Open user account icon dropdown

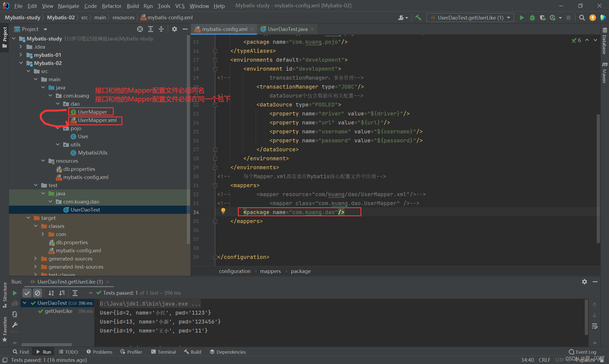tap(403, 18)
